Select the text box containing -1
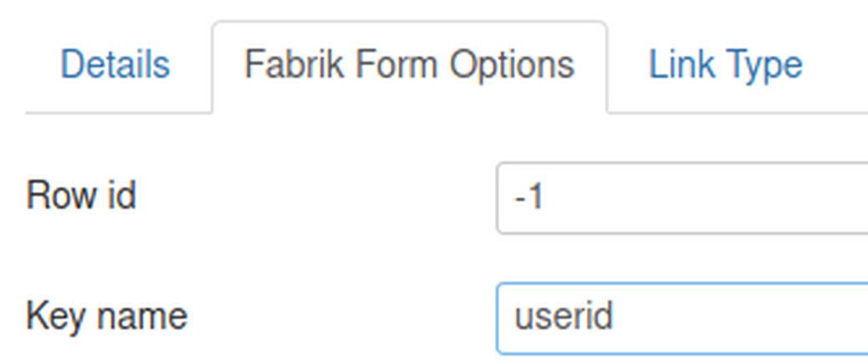The image size is (868, 364). (x=682, y=197)
